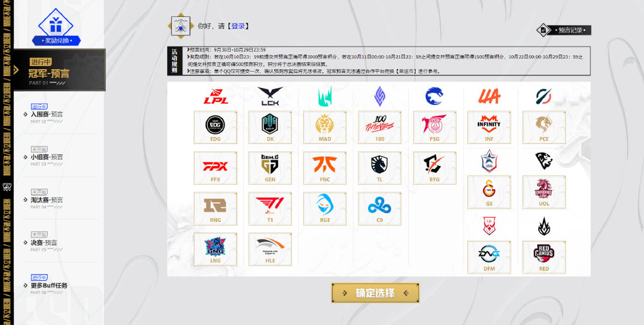Screen dimensions: 644x325
Task: Choose DFM team card
Action: 489,257
